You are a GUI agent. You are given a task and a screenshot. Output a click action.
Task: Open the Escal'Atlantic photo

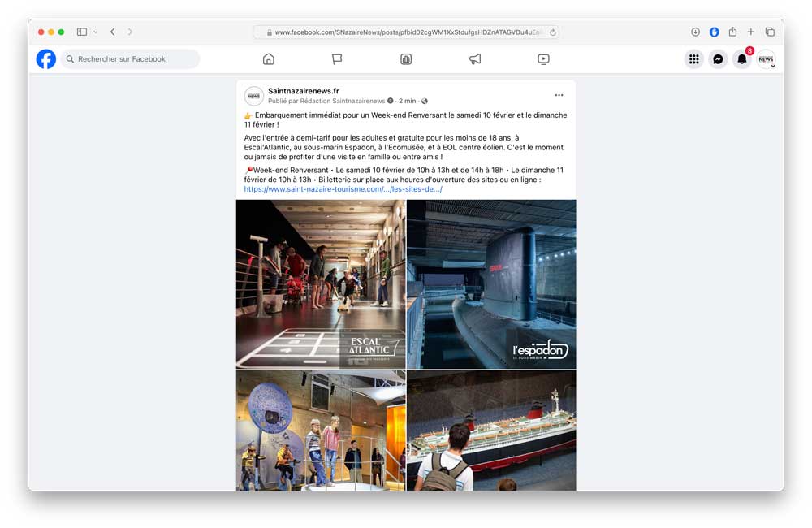click(321, 284)
